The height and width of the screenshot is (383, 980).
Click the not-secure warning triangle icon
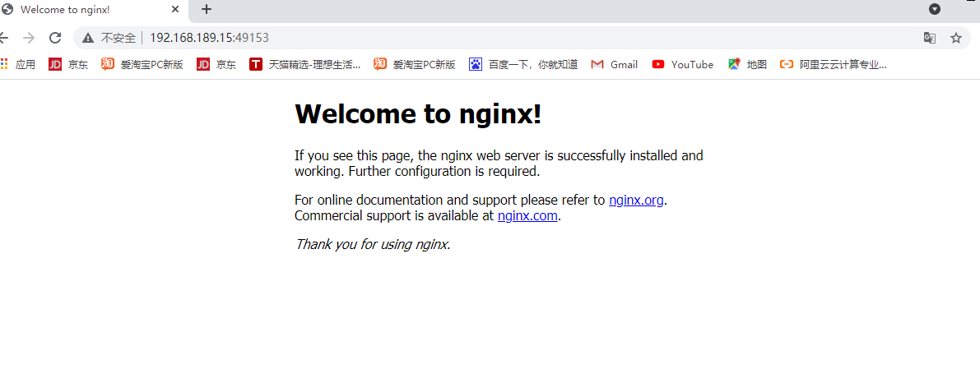pyautogui.click(x=88, y=38)
